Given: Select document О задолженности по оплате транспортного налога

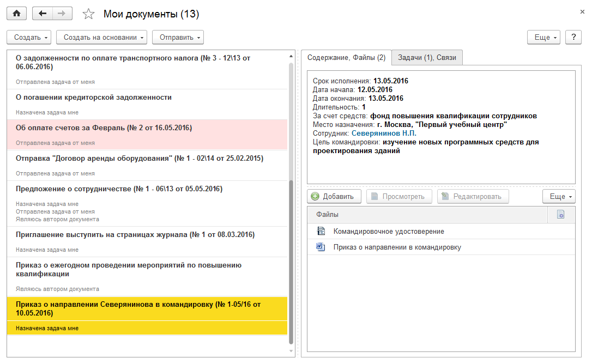Looking at the screenshot, I should [147, 70].
